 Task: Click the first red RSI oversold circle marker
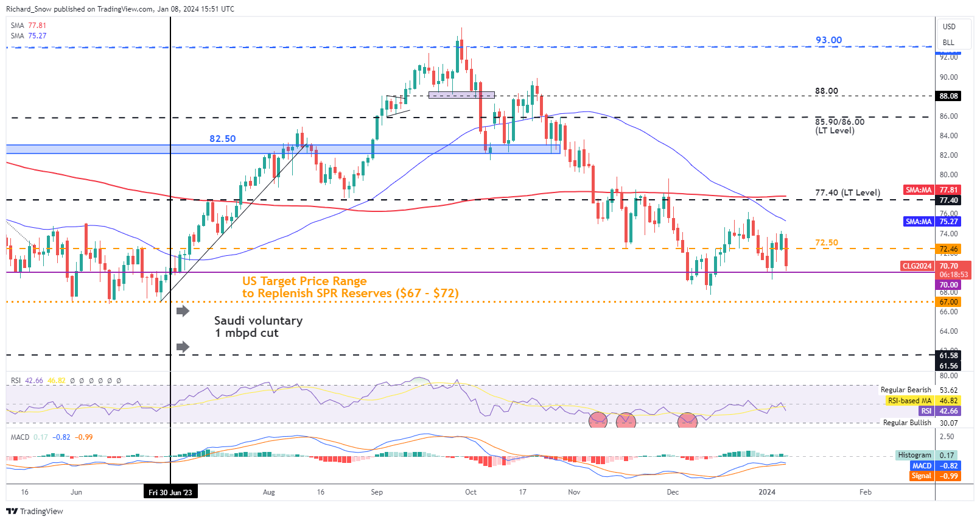coord(598,420)
